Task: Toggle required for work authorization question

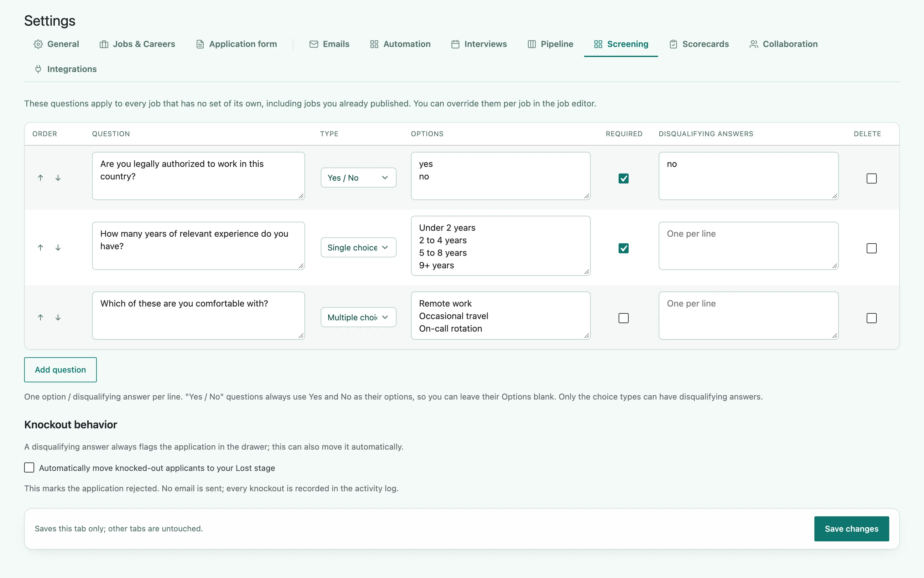Action: (624, 178)
